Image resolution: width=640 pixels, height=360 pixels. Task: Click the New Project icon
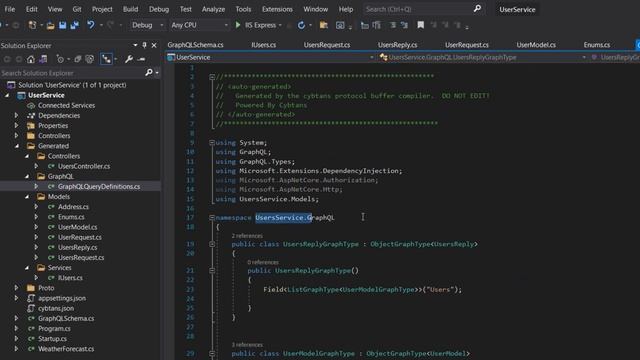point(32,25)
